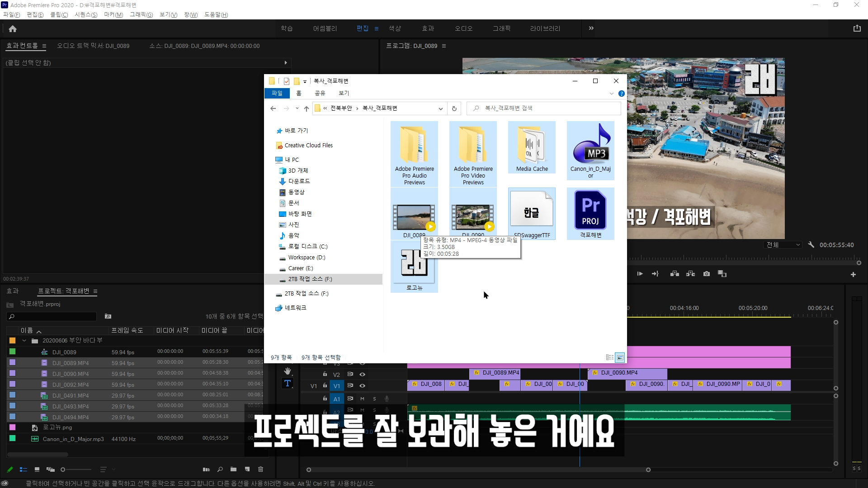Select the Type tool in the toolbar
The height and width of the screenshot is (488, 868).
click(x=288, y=384)
